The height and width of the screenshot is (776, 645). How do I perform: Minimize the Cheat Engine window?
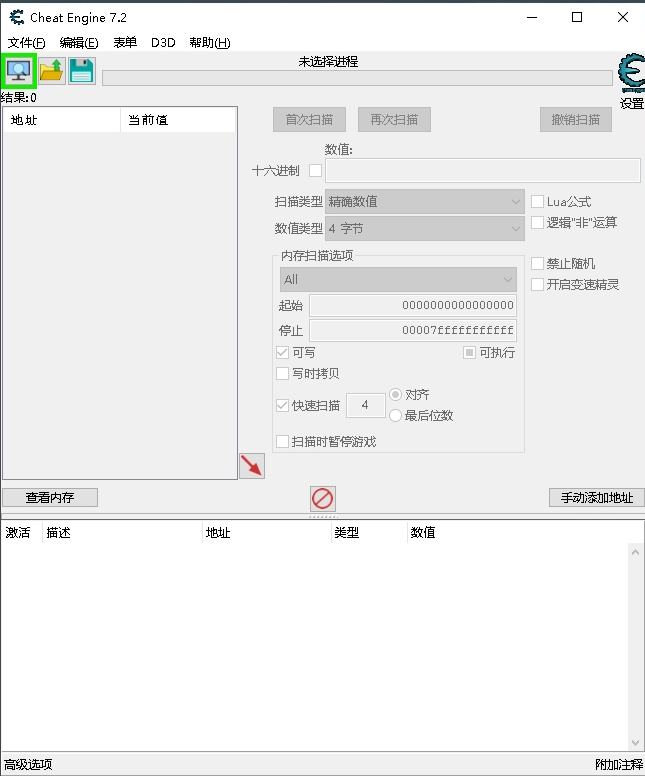532,17
